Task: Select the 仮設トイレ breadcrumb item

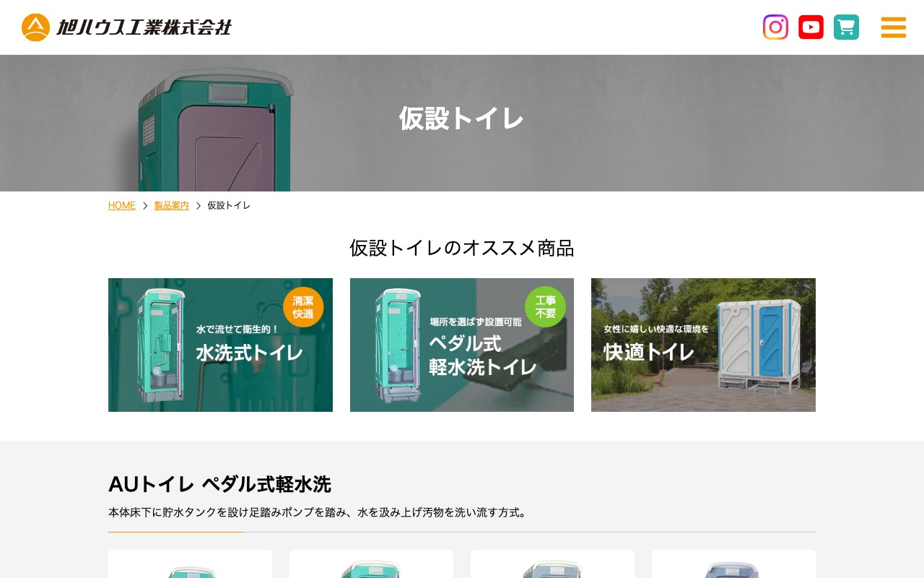Action: tap(228, 205)
